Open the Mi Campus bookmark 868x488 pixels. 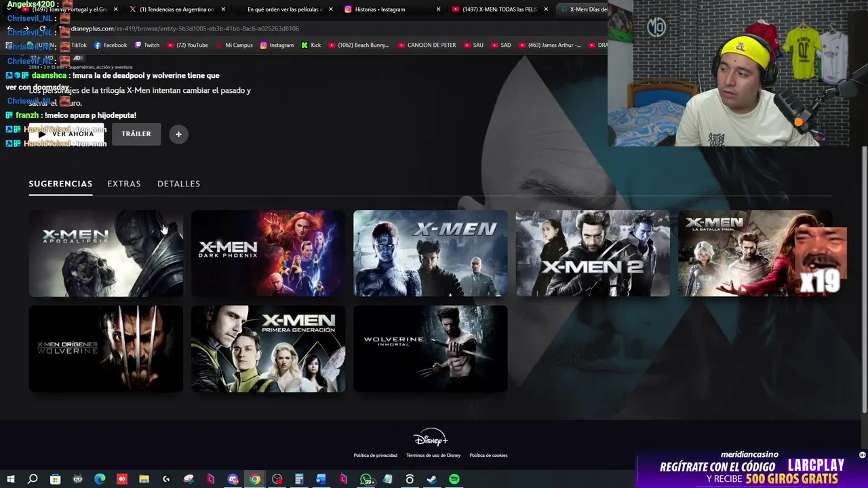(234, 45)
